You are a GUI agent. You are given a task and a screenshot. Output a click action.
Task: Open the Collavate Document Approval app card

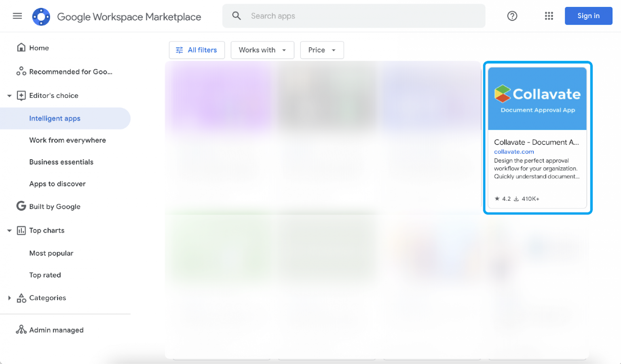pyautogui.click(x=537, y=137)
